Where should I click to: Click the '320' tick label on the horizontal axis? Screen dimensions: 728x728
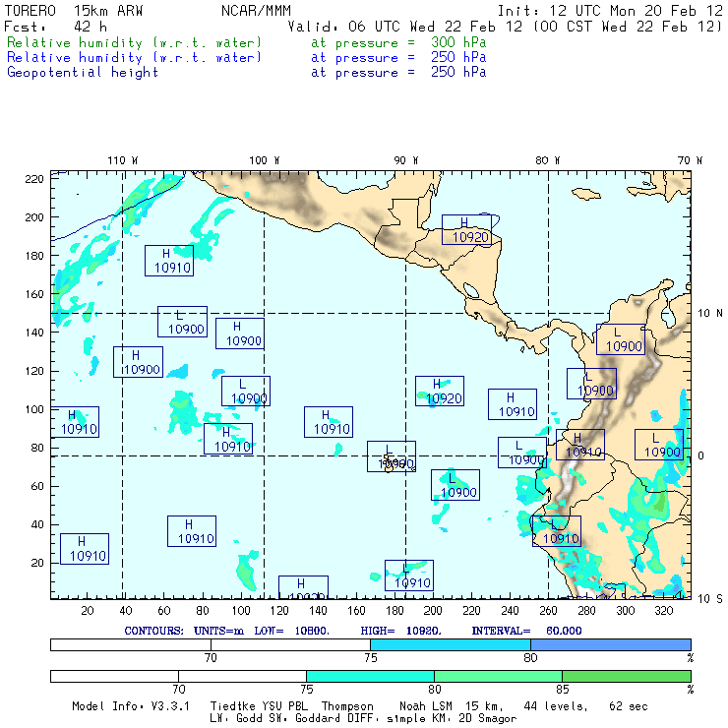pos(663,611)
